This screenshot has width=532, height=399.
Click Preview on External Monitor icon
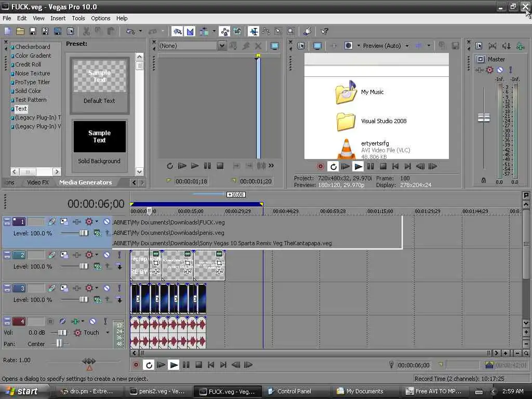tap(317, 46)
